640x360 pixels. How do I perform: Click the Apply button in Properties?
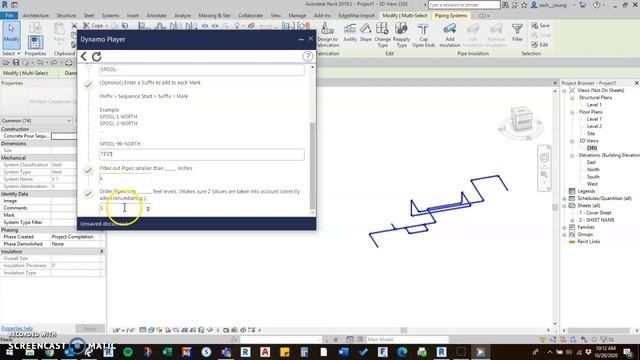pos(90,329)
